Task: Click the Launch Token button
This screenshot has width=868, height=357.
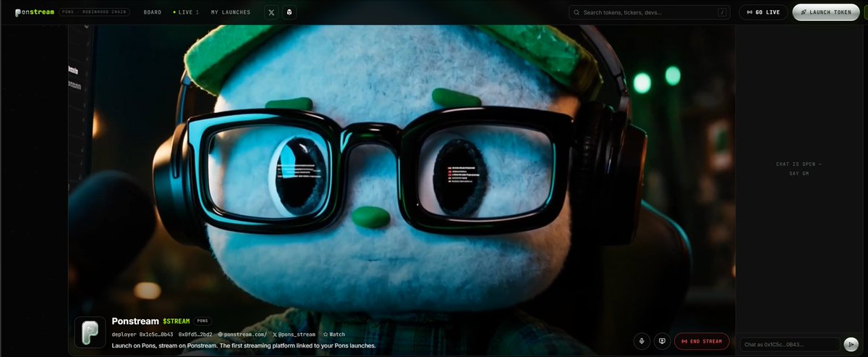Action: (x=825, y=12)
